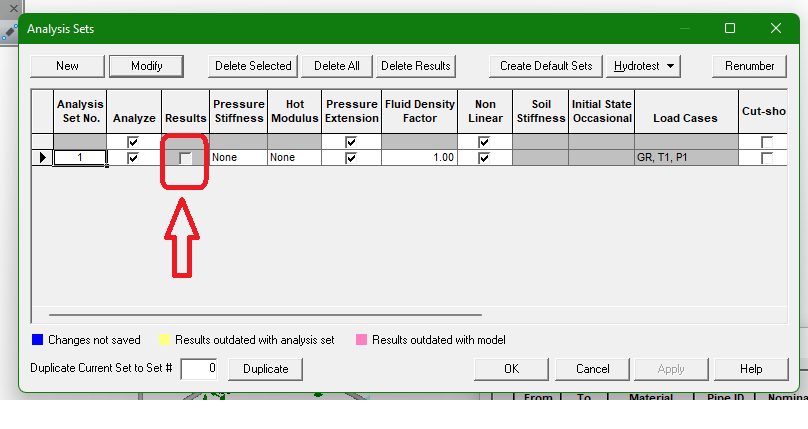The width and height of the screenshot is (808, 429).
Task: Click the yellow Results outdated with analysis set swatch
Action: tap(164, 340)
